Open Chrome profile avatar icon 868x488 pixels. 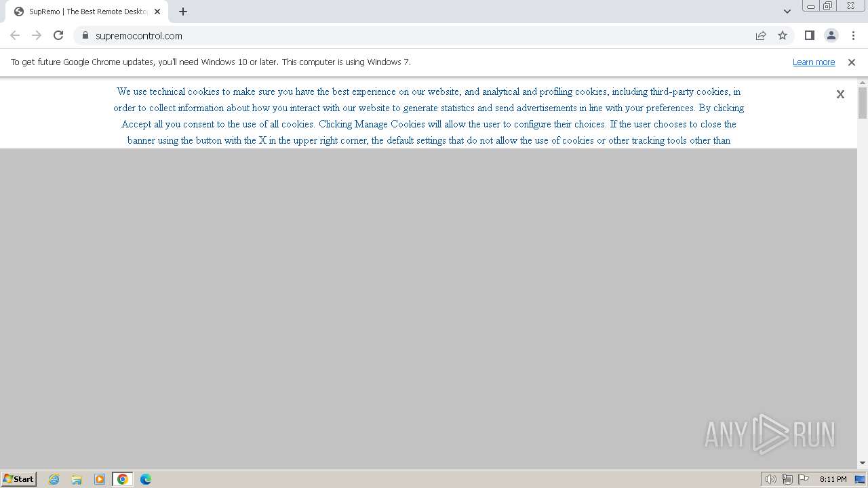click(x=831, y=35)
